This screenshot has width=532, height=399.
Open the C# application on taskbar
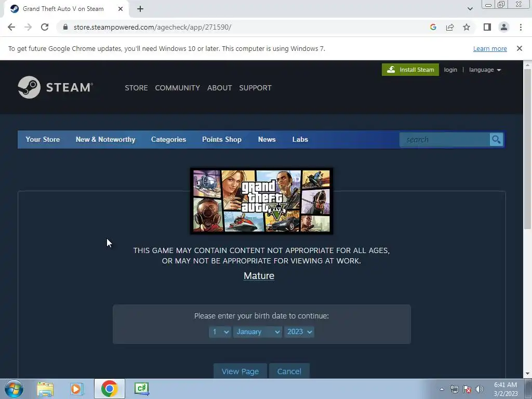pos(141,389)
